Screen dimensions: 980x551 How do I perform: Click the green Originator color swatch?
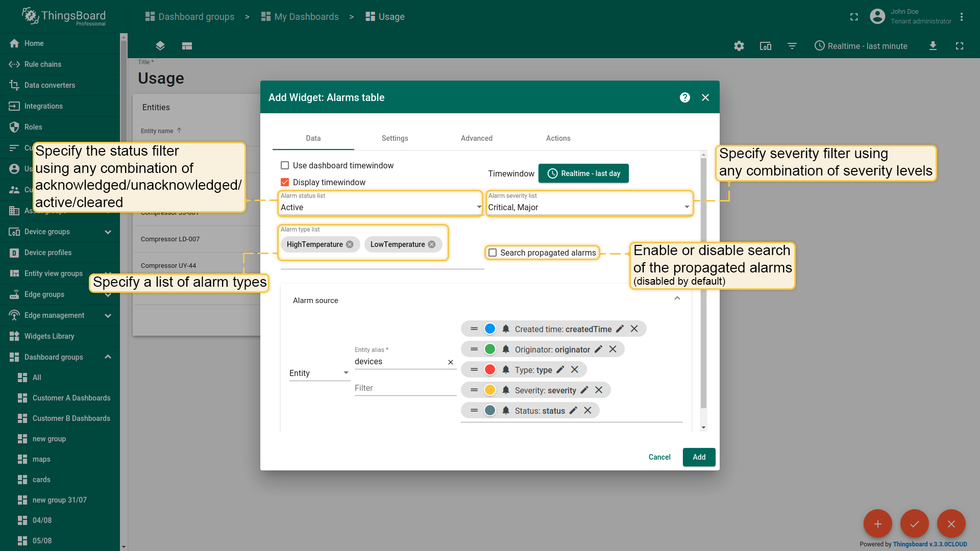click(490, 349)
